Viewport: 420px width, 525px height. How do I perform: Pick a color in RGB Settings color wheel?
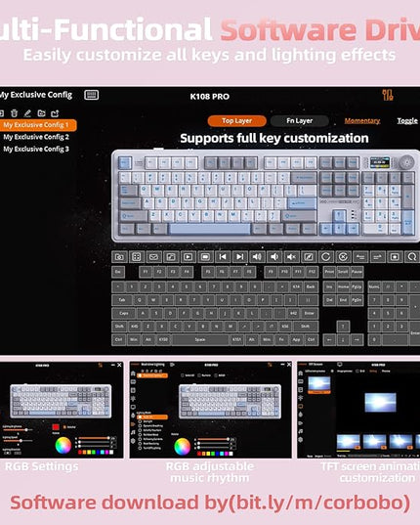63,446
